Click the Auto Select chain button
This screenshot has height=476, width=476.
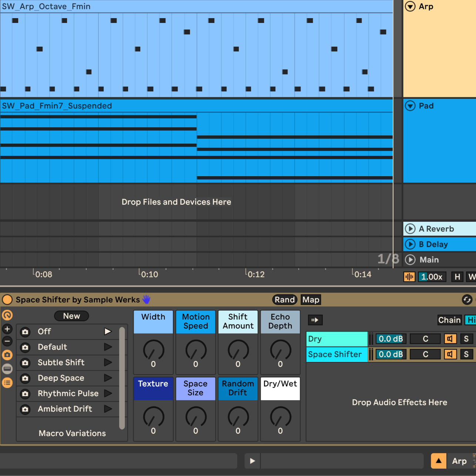[x=315, y=320]
